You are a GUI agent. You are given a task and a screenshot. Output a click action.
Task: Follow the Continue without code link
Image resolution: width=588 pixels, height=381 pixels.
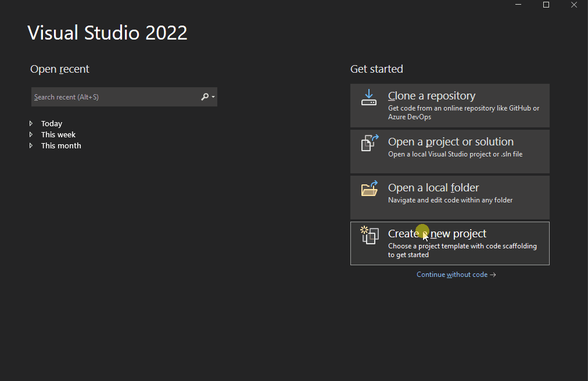(x=456, y=275)
